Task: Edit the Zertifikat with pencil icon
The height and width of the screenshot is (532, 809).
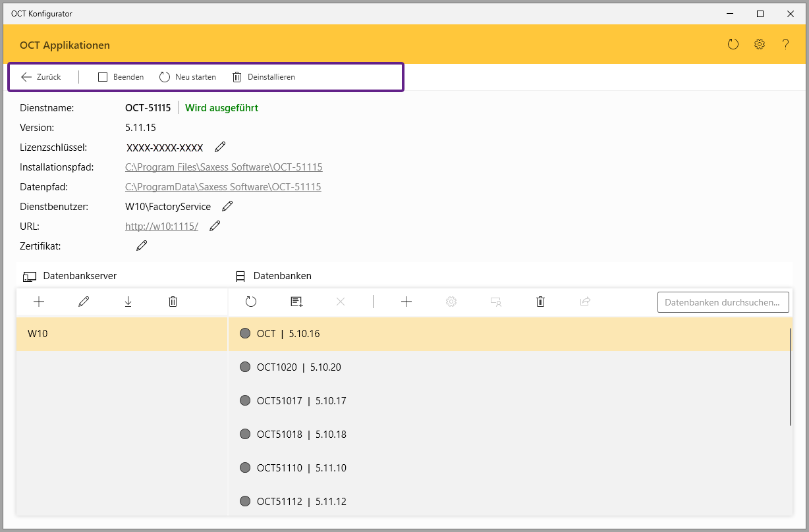Action: coord(142,246)
